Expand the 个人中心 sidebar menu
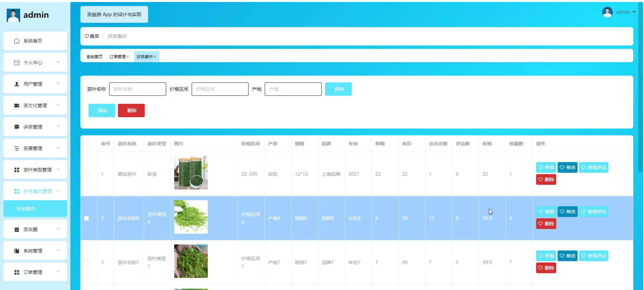 (58, 62)
